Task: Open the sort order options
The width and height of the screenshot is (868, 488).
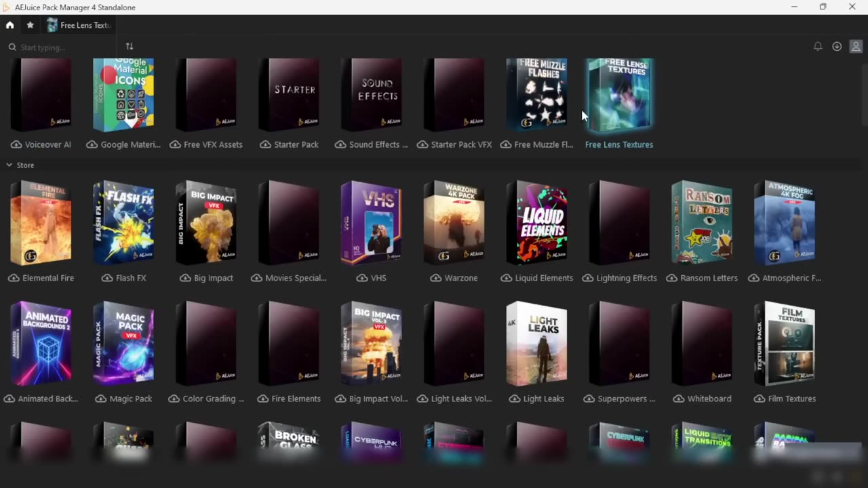Action: 130,47
